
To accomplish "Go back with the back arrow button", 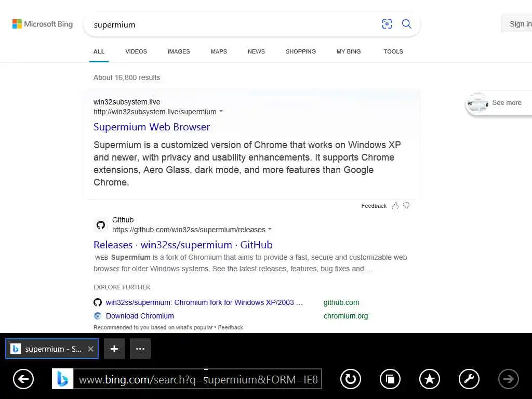I will coord(23,379).
